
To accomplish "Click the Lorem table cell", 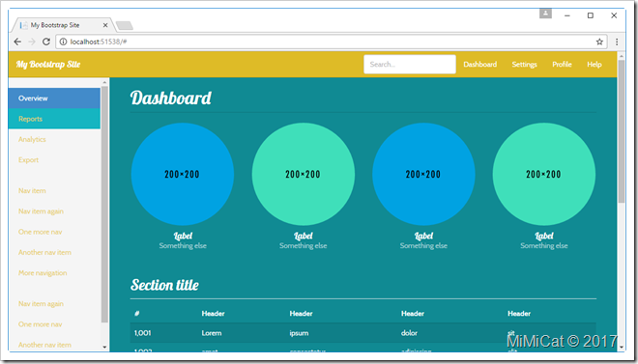I will (212, 333).
